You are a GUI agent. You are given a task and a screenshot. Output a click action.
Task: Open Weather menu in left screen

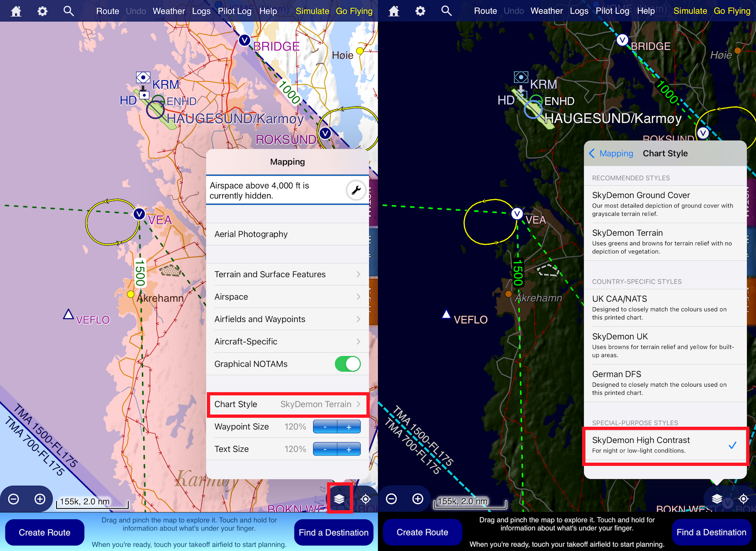point(169,11)
